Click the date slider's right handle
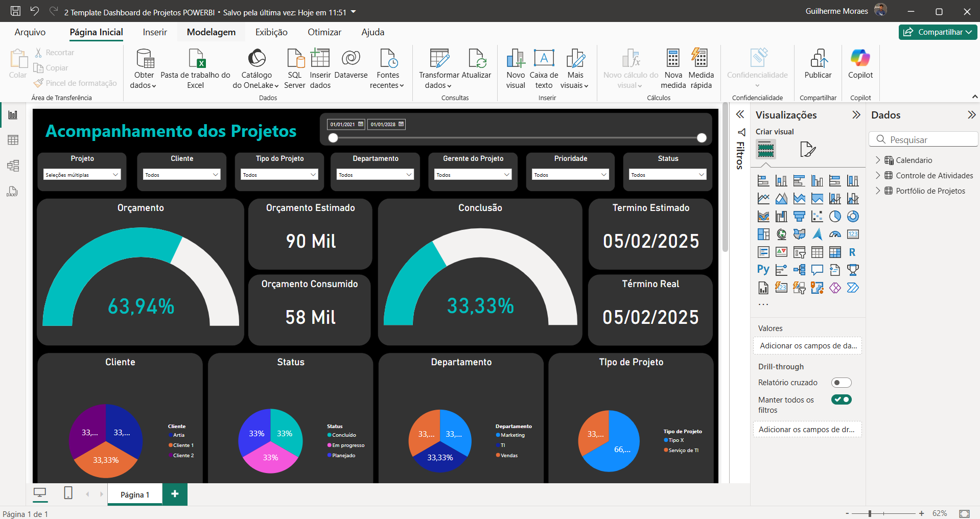 tap(702, 138)
